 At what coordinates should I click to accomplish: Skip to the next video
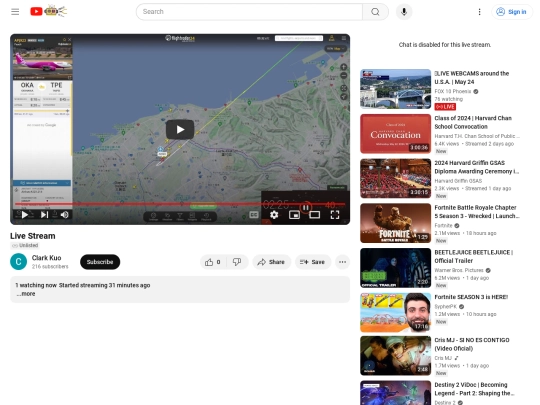coord(44,215)
